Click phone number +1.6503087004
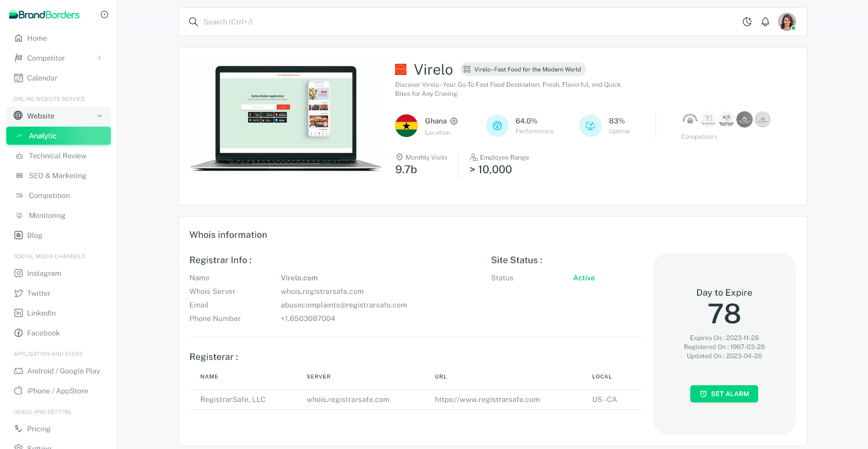The height and width of the screenshot is (449, 868). pyautogui.click(x=308, y=318)
